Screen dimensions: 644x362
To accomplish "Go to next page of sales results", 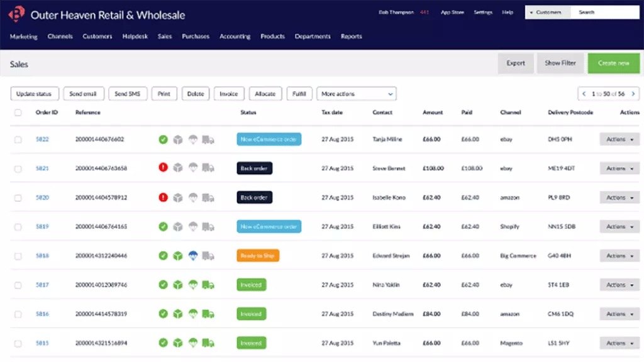I will click(633, 94).
